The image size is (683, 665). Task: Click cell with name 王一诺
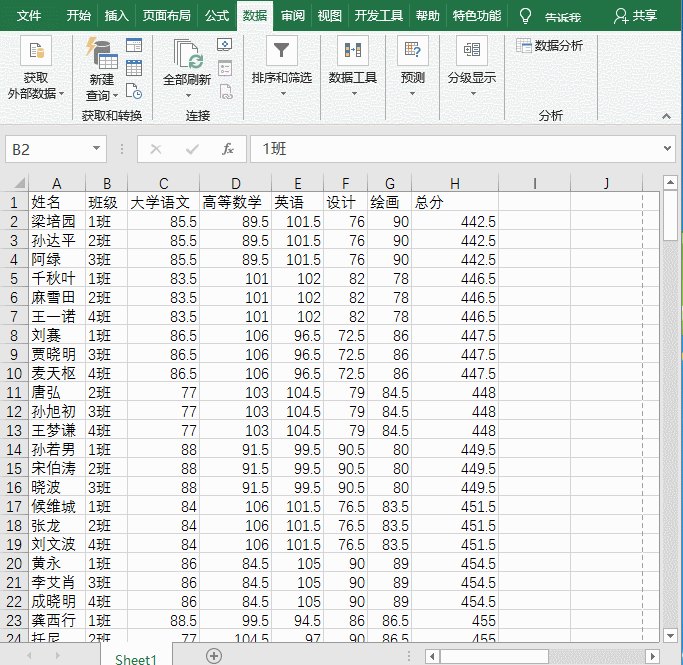coord(57,316)
